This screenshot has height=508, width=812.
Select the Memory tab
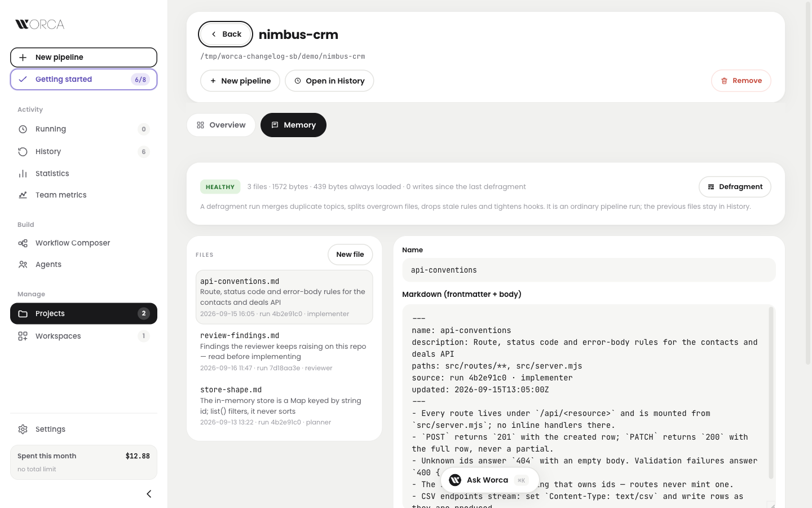point(293,125)
